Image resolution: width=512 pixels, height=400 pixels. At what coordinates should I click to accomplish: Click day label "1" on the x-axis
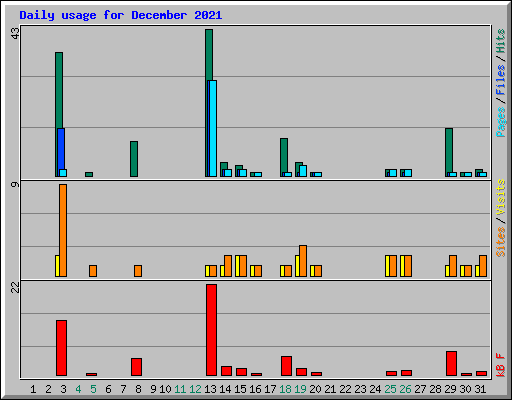pyautogui.click(x=33, y=389)
